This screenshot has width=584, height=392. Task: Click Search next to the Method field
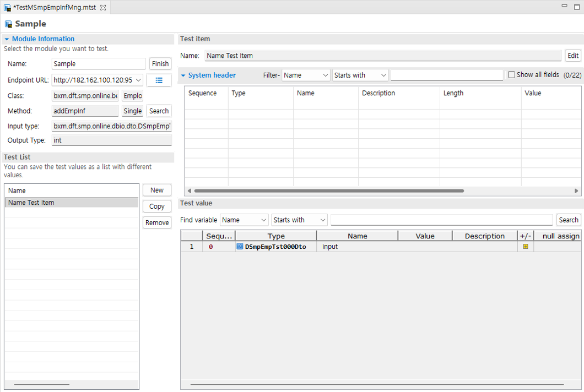159,111
